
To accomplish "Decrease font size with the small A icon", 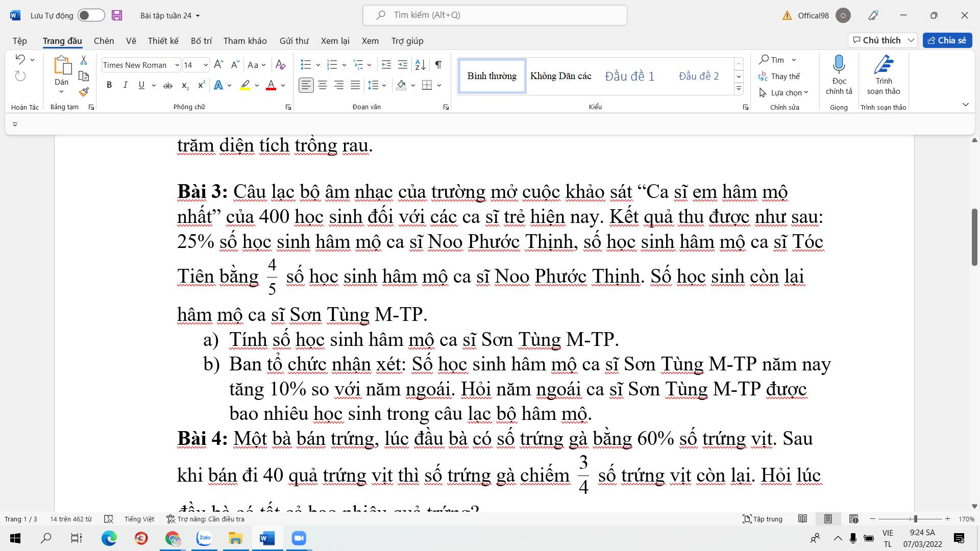I will (235, 65).
